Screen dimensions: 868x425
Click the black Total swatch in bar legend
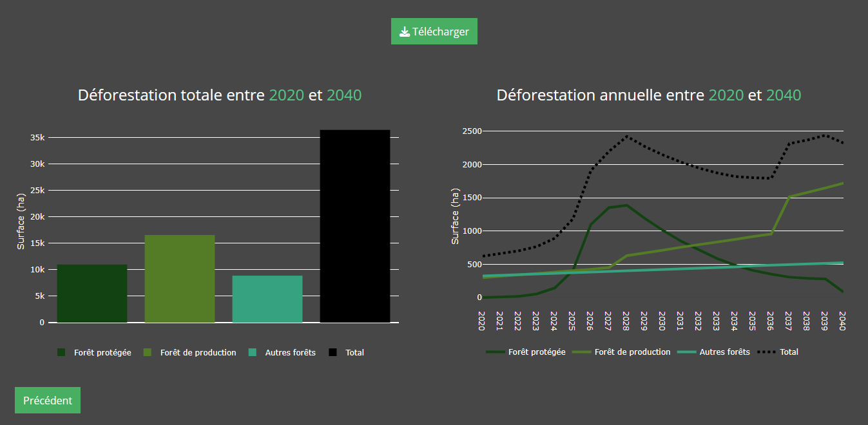coord(333,353)
